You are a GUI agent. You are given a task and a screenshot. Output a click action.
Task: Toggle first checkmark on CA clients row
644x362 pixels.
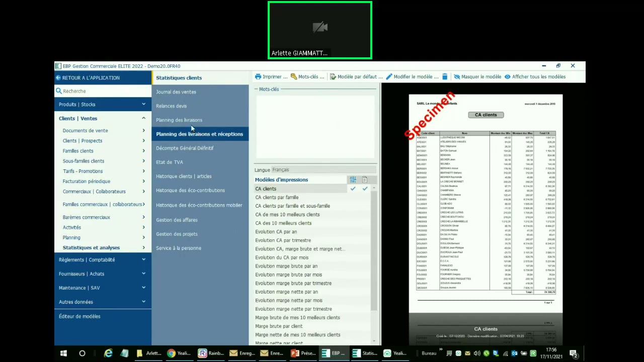353,189
